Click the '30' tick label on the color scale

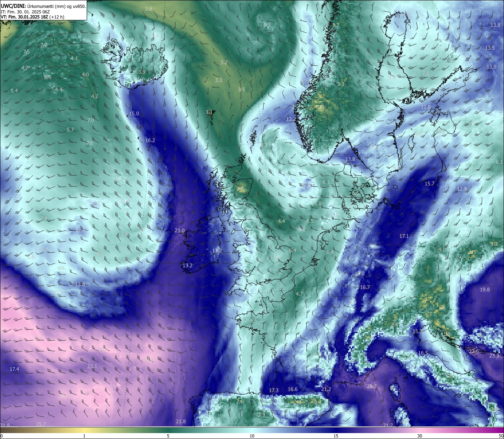pyautogui.click(x=420, y=436)
